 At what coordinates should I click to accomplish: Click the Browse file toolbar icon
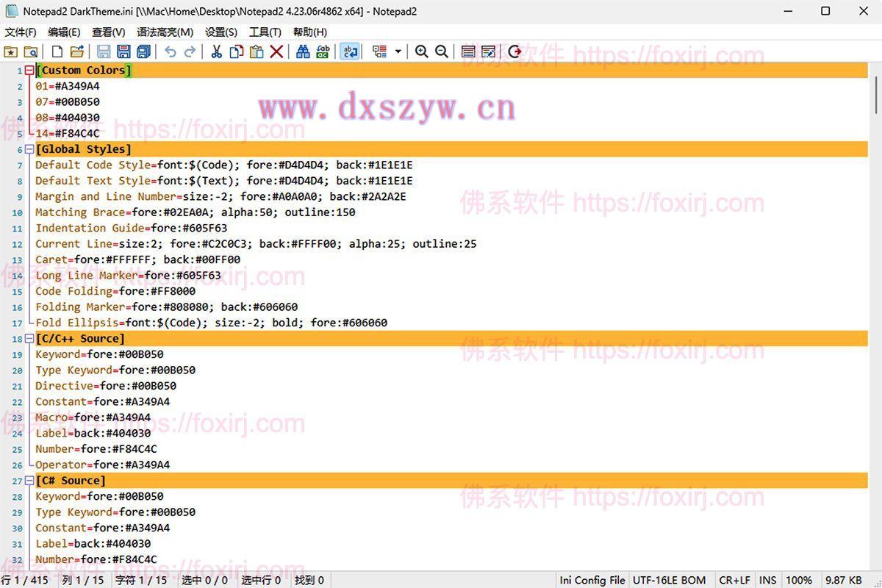tap(31, 51)
